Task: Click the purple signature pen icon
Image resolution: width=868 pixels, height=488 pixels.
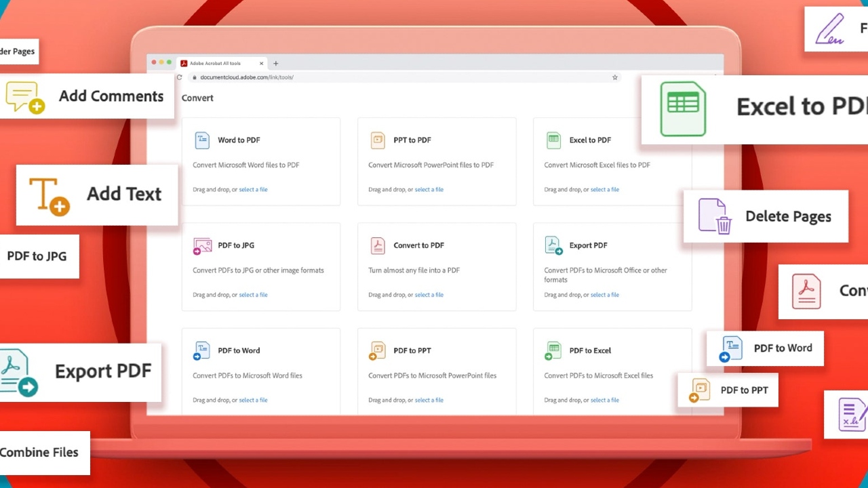Action: coord(830,29)
